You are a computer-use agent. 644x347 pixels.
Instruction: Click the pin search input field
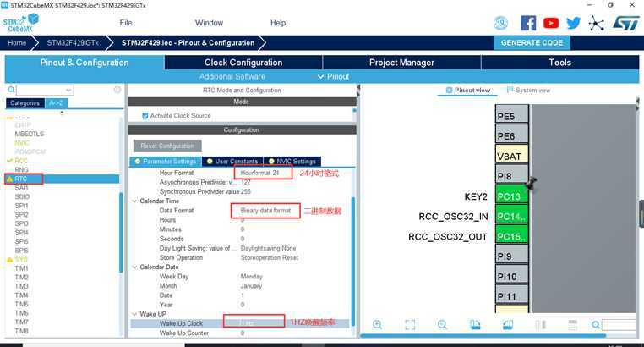click(619, 325)
